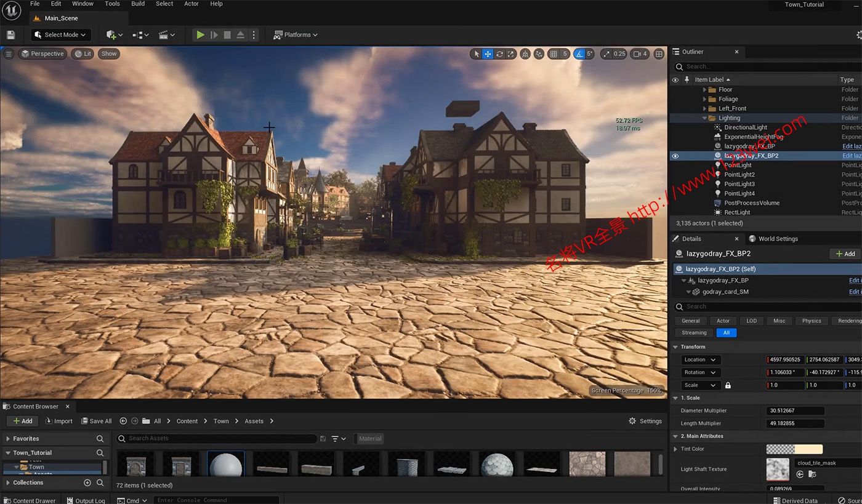Switch to the World Settings tab

point(777,239)
